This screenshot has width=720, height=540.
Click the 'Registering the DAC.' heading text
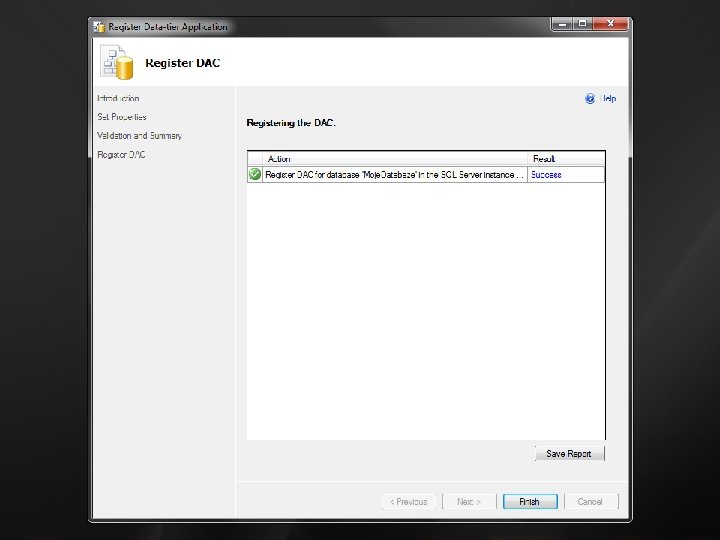tap(291, 123)
